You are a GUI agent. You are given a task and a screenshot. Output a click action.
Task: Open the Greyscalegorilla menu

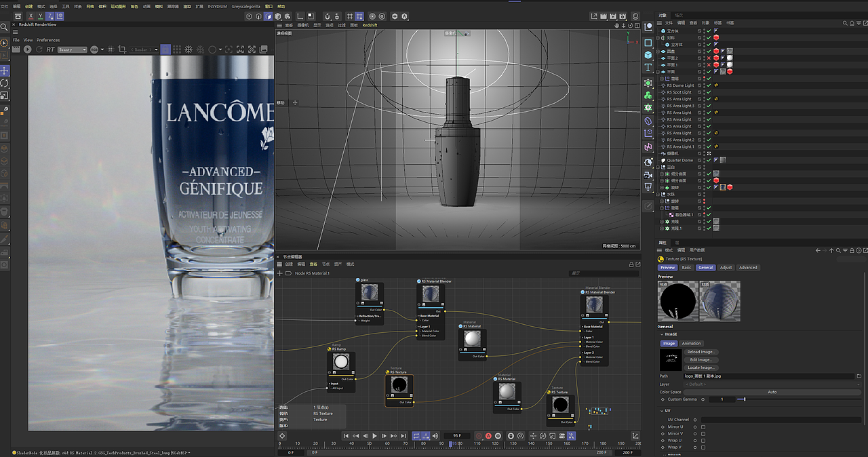coord(245,6)
